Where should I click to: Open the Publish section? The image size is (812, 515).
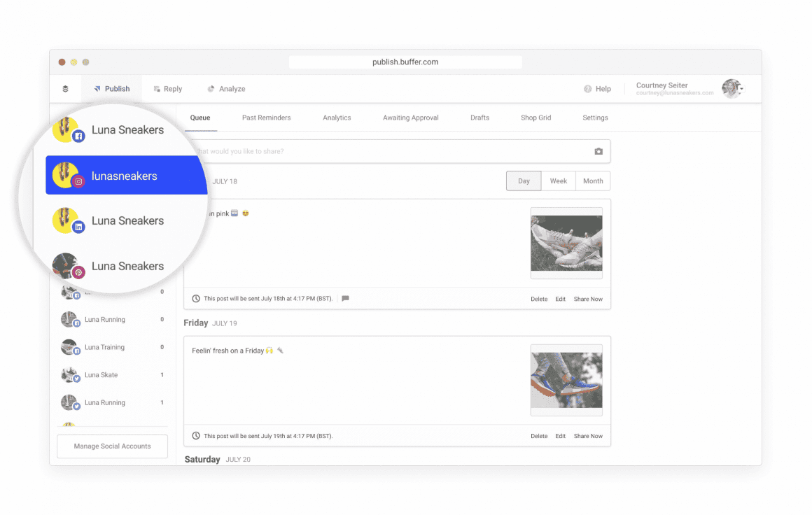(x=112, y=89)
